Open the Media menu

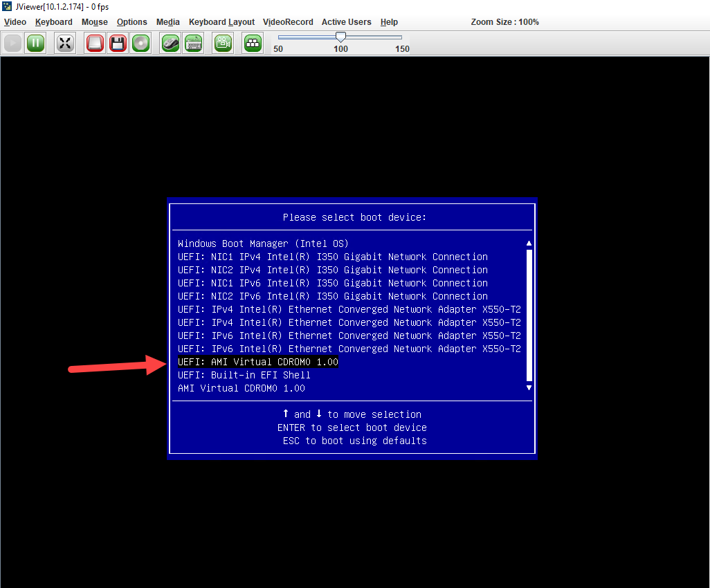point(167,21)
